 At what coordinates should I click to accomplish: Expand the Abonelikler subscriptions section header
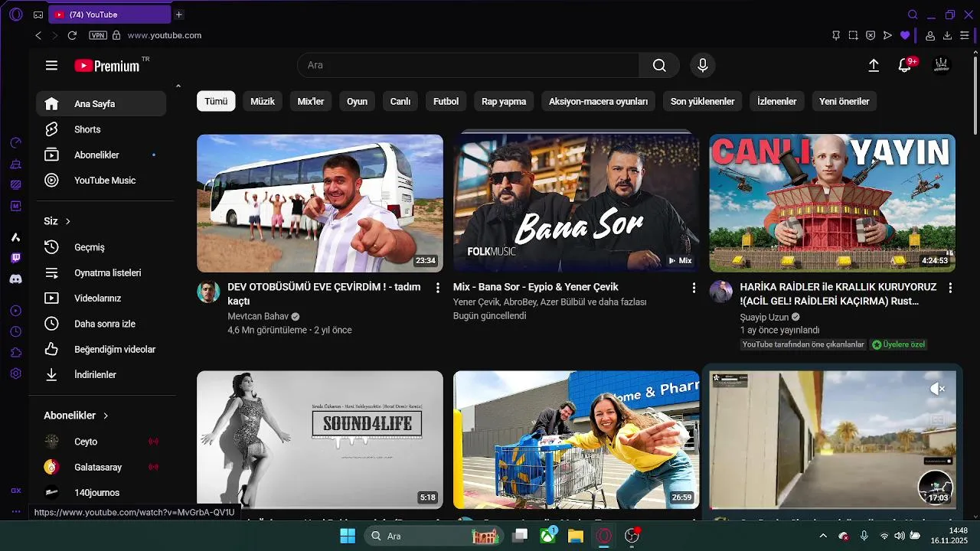(x=77, y=416)
